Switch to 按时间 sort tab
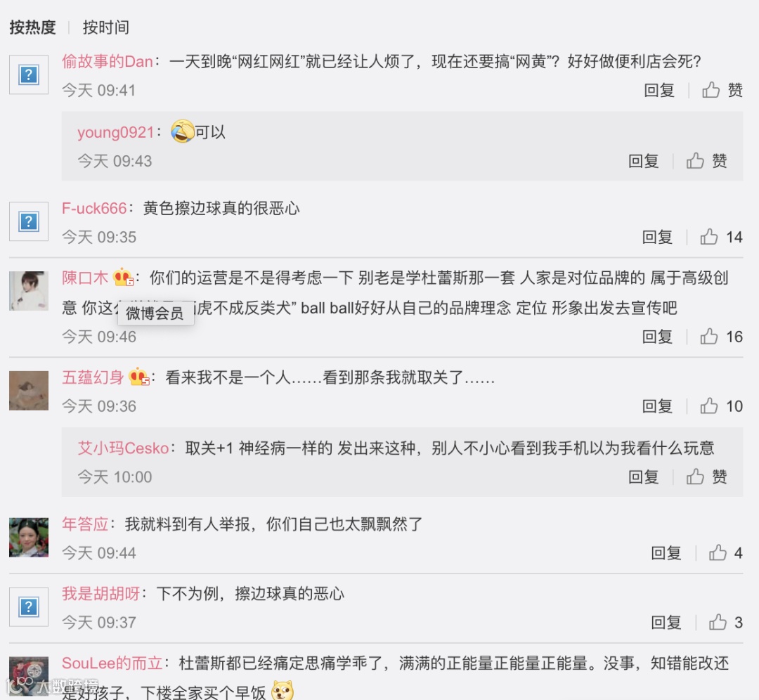The height and width of the screenshot is (700, 759). pyautogui.click(x=106, y=27)
